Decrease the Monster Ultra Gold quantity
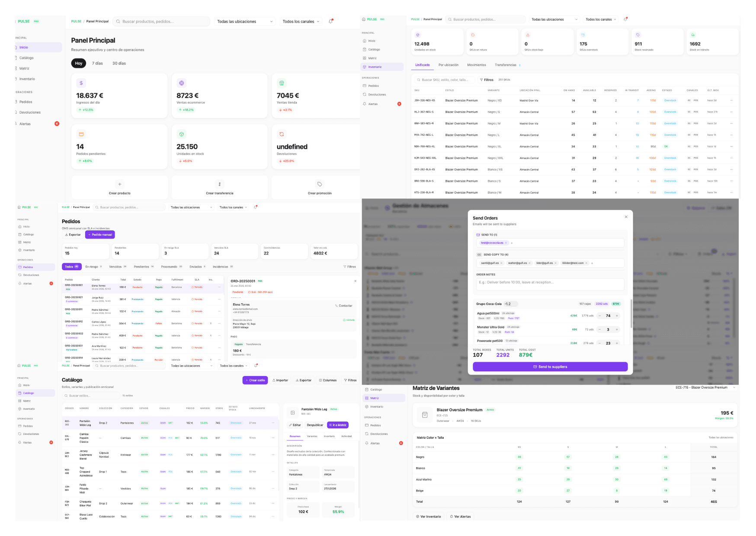The height and width of the screenshot is (536, 756). [599, 329]
